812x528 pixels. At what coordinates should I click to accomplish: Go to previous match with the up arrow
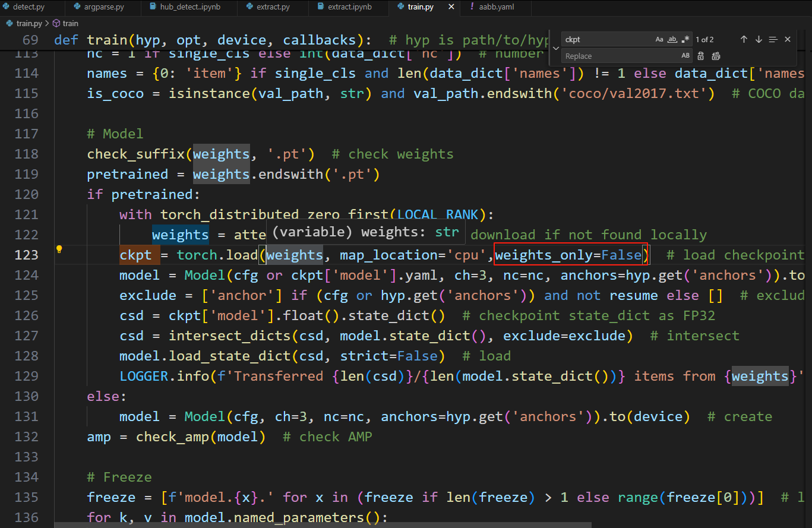tap(744, 39)
